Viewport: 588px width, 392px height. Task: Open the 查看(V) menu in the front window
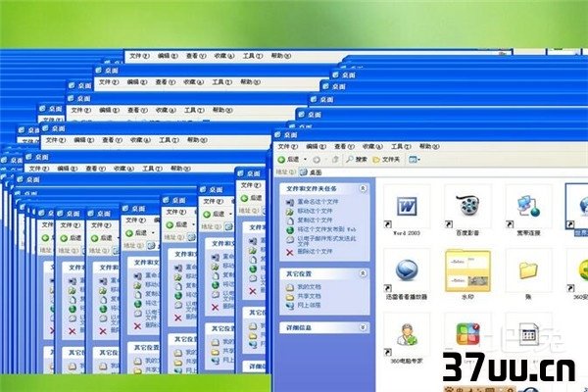(x=344, y=146)
